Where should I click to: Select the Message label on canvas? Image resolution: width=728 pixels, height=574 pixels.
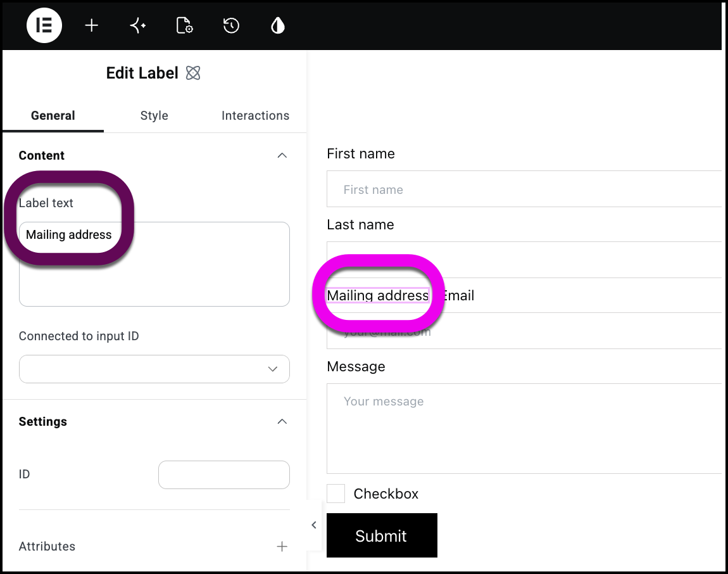point(356,367)
